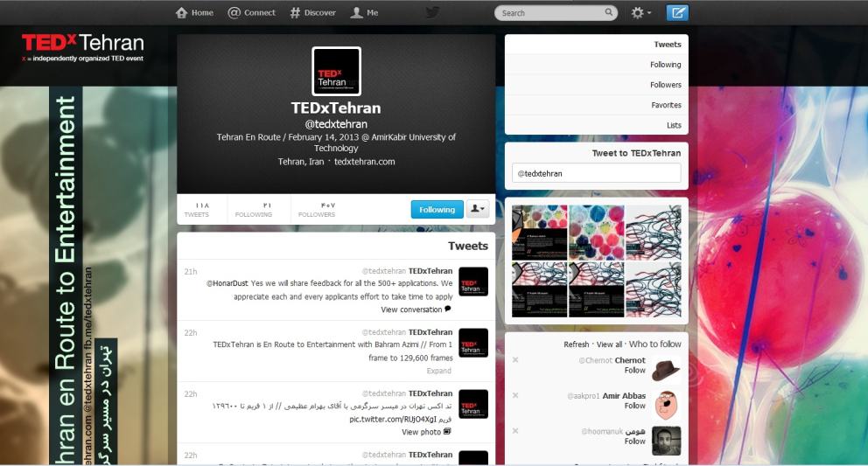
Task: View the 118 tweets count
Action: point(197,209)
